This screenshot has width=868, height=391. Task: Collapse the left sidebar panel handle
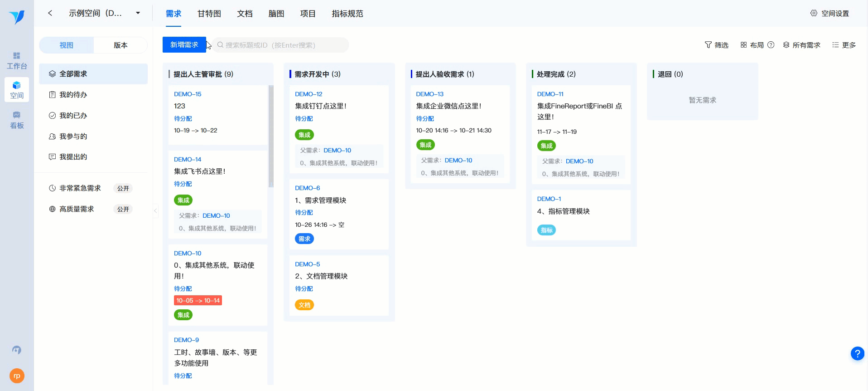tap(155, 210)
